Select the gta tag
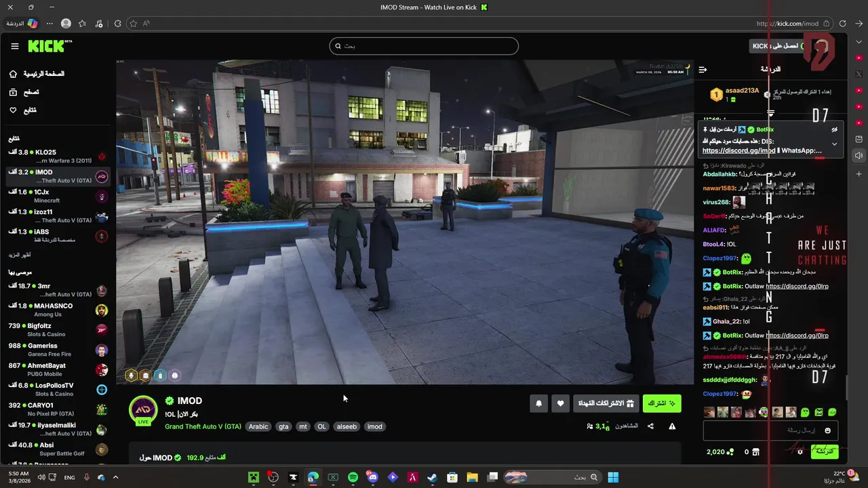 click(x=283, y=426)
